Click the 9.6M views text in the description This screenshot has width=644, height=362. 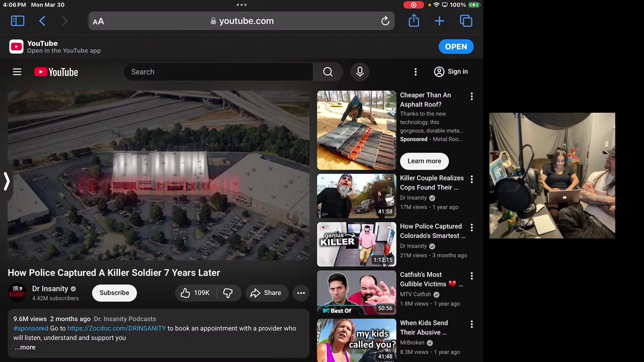(x=30, y=319)
